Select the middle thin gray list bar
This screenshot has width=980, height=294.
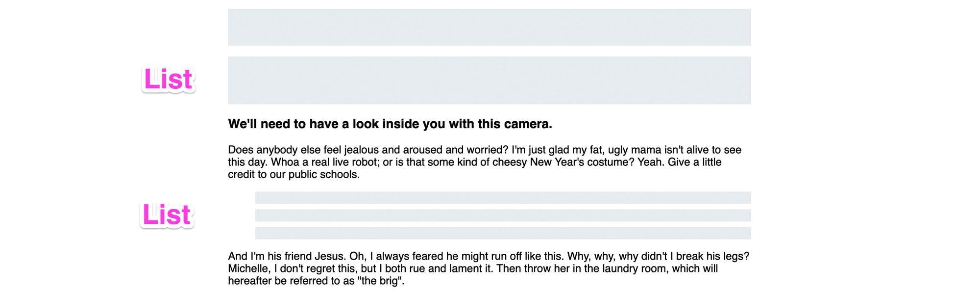(x=503, y=215)
